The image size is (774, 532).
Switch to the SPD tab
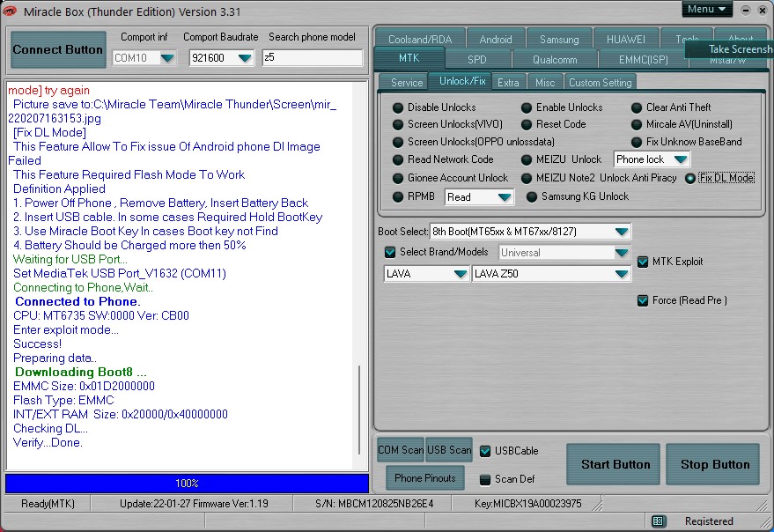pyautogui.click(x=477, y=60)
